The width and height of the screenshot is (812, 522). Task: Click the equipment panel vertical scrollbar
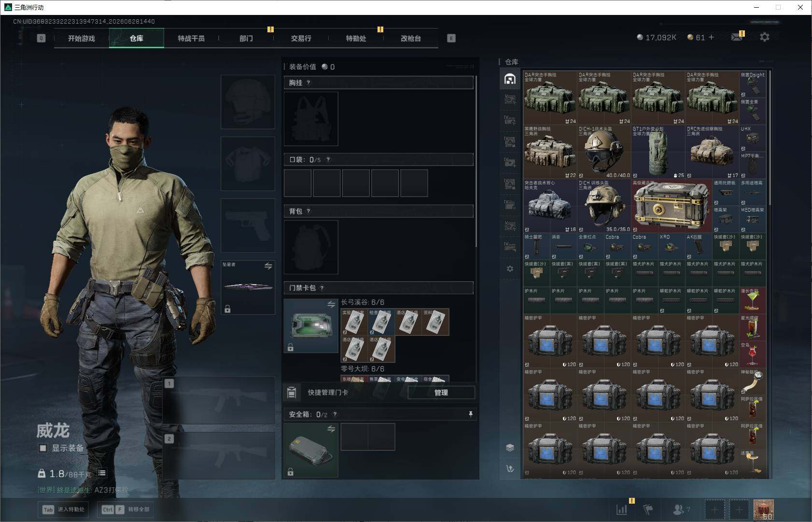(476, 162)
